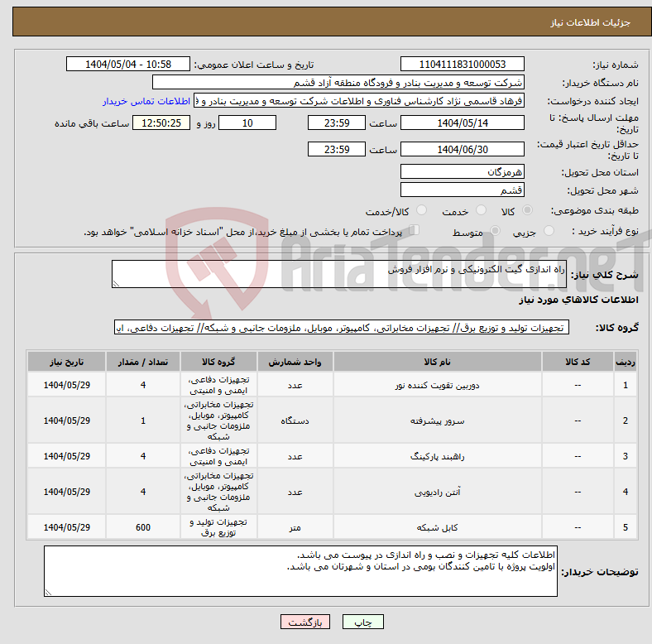
Task: Click the price validity date 1404/06/30
Action: point(462,149)
